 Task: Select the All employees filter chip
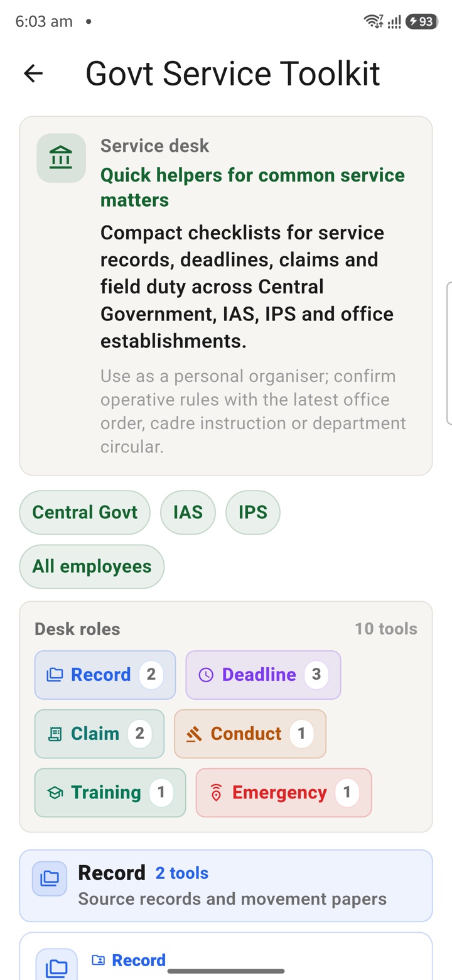pyautogui.click(x=92, y=566)
